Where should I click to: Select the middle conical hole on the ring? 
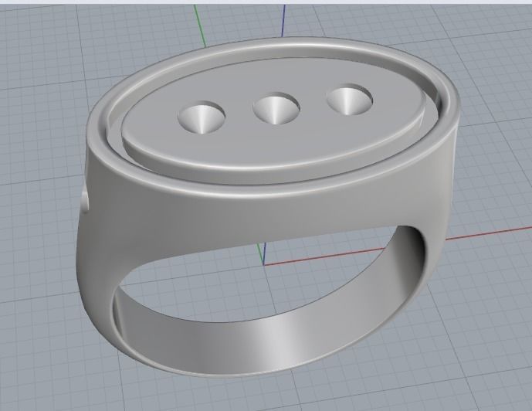pos(276,108)
